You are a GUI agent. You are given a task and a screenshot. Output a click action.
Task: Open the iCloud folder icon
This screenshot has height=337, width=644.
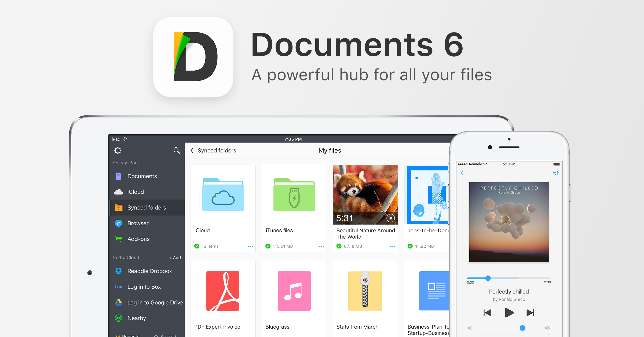click(223, 195)
